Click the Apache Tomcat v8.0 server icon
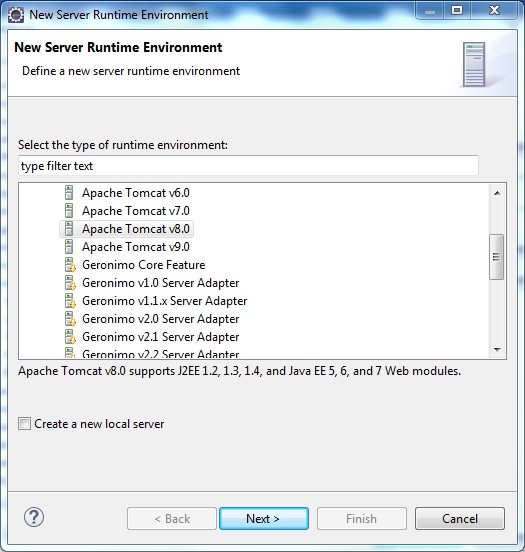 coord(69,229)
